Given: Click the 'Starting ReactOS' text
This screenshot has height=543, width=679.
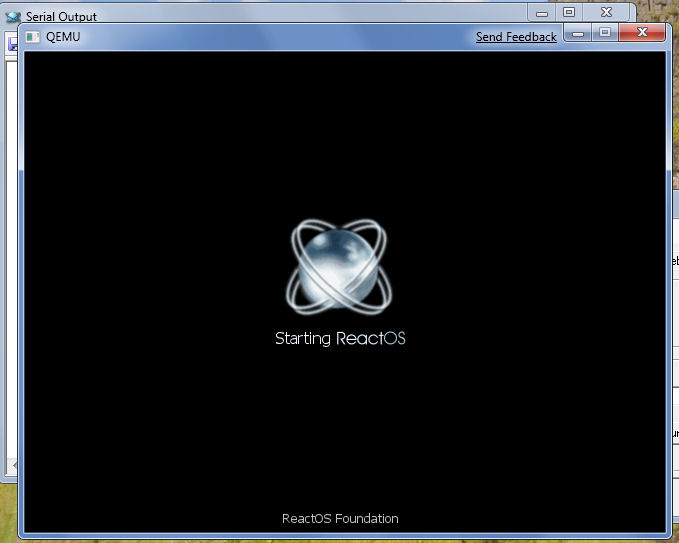Looking at the screenshot, I should 340,338.
